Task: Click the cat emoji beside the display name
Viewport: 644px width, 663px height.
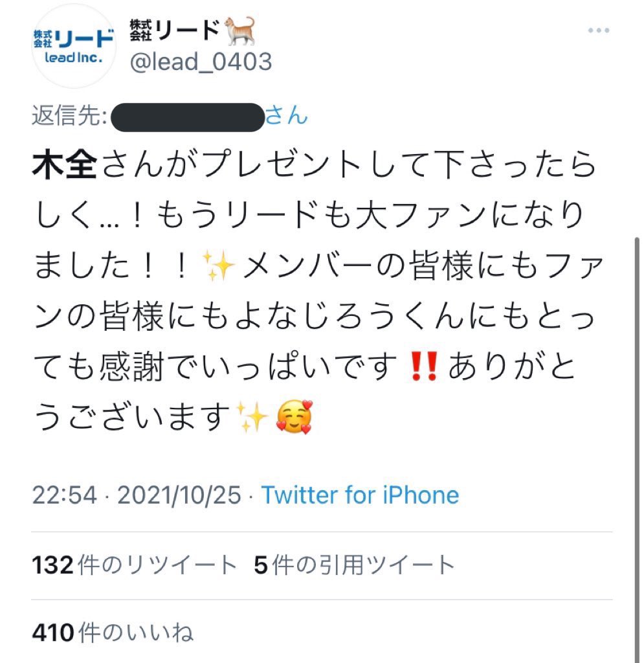Action: pos(239,30)
